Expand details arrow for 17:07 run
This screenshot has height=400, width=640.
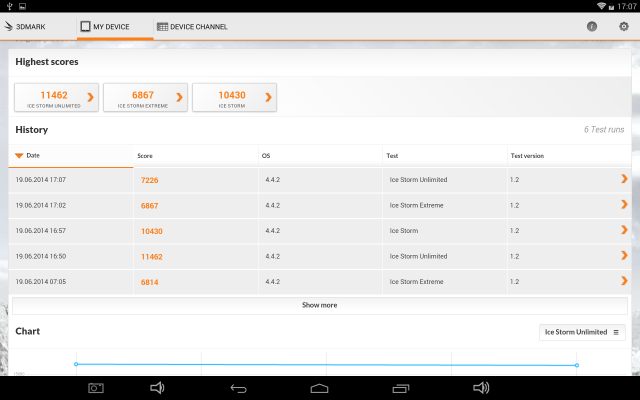point(624,179)
